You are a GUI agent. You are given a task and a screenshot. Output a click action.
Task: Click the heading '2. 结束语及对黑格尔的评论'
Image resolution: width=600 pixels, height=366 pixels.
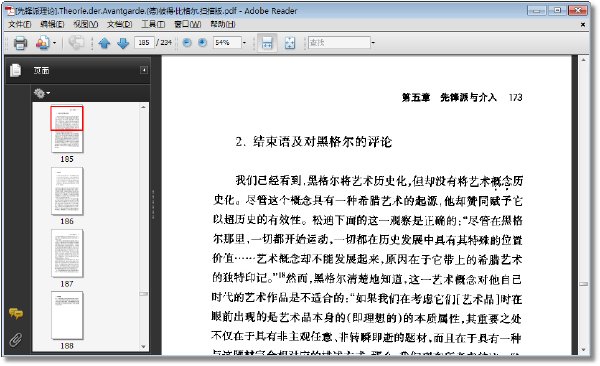pos(314,142)
